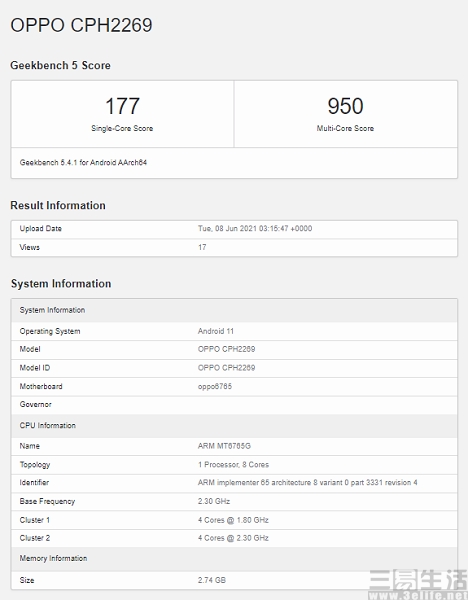The height and width of the screenshot is (600, 468).
Task: Click the CPU Information section header
Action: [x=234, y=426]
